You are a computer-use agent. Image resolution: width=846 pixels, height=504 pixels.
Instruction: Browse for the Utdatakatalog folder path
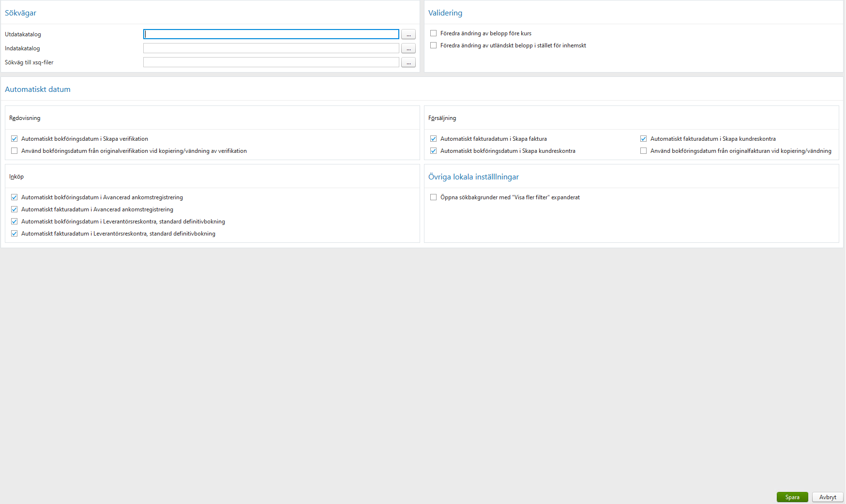(408, 34)
